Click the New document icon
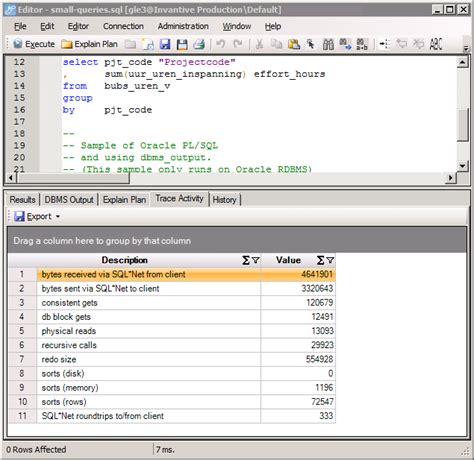Viewport: 474px width, 460px height. (148, 44)
